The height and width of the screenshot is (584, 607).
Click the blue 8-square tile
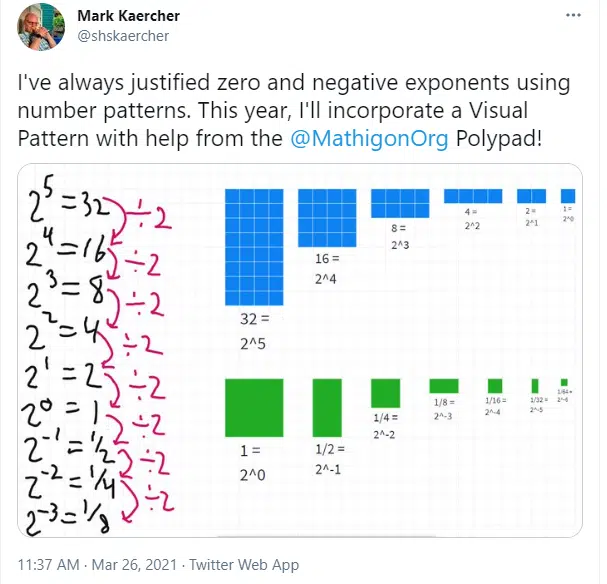(400, 203)
